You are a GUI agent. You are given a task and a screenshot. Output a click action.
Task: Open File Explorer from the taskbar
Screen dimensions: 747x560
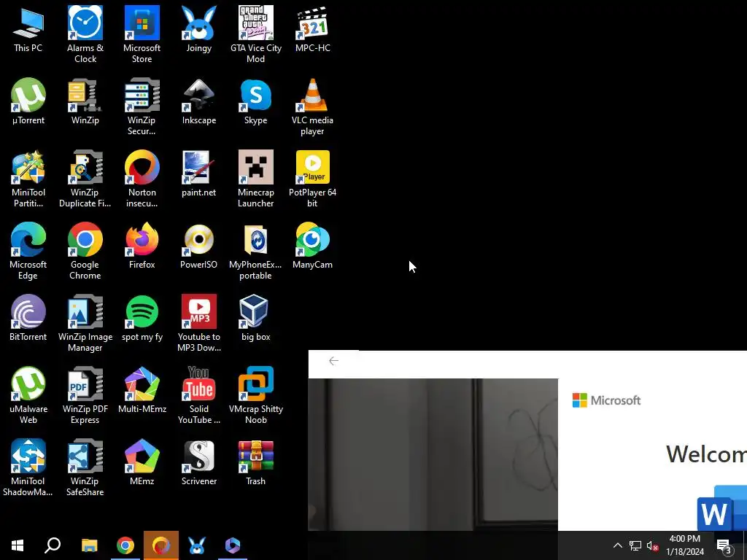pos(89,545)
